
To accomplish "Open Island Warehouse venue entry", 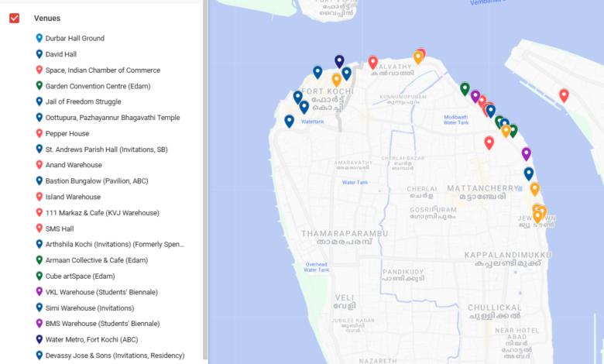I will tap(73, 197).
